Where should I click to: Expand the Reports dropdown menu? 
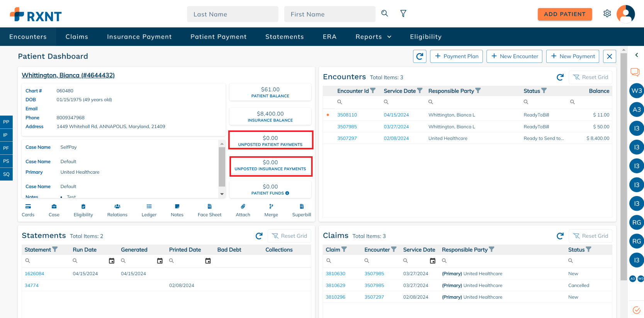373,37
